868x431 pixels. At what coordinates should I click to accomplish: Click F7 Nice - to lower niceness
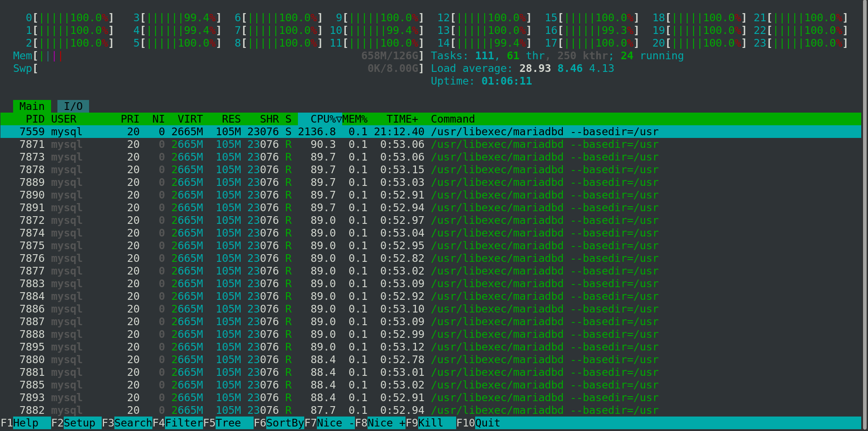click(330, 423)
